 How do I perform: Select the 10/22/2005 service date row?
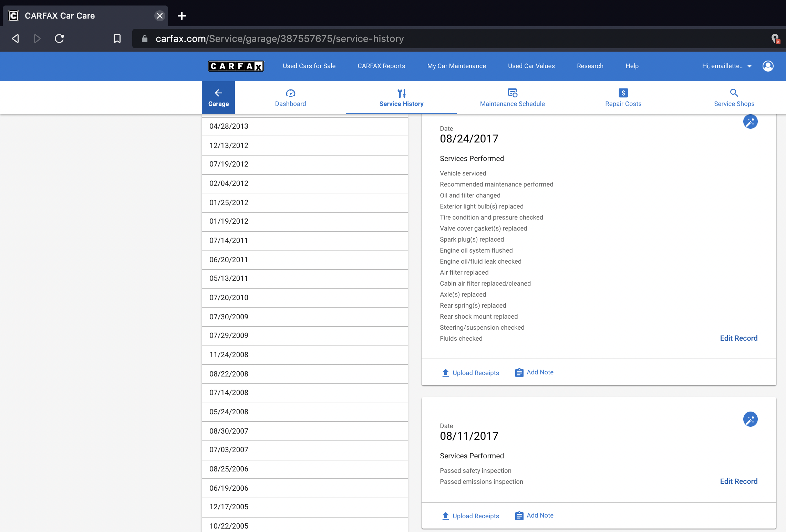click(305, 525)
